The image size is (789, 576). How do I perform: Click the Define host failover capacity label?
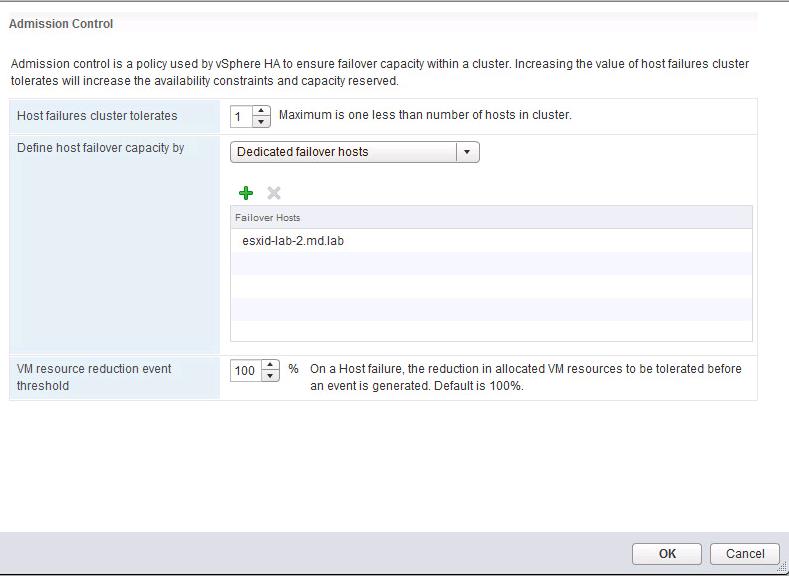pyautogui.click(x=100, y=148)
